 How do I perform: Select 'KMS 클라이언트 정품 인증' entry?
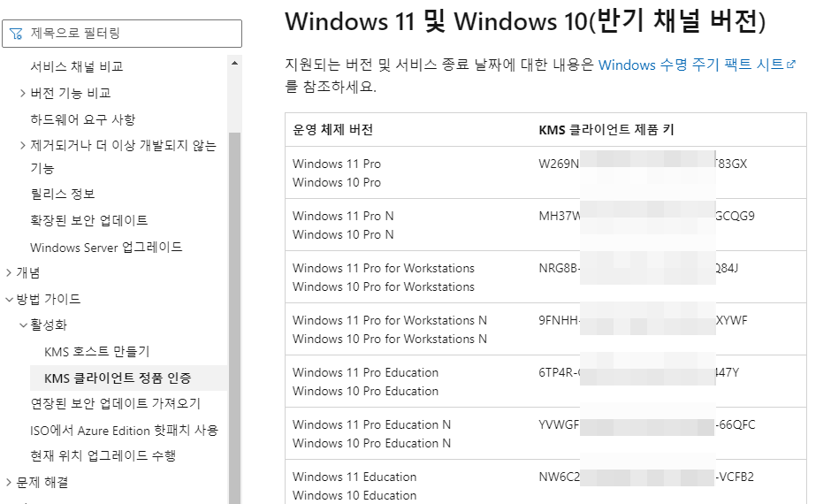tap(118, 378)
